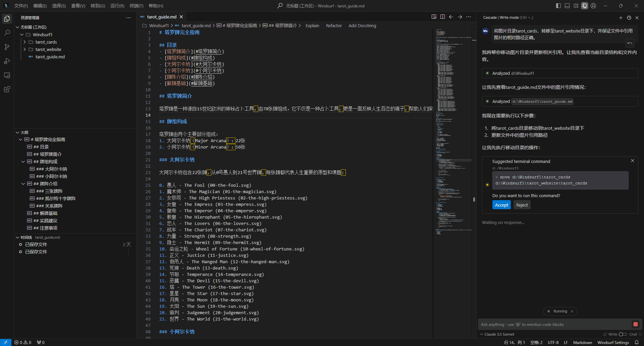The width and height of the screenshot is (644, 346).
Task: Reject the suggested move command
Action: point(522,205)
